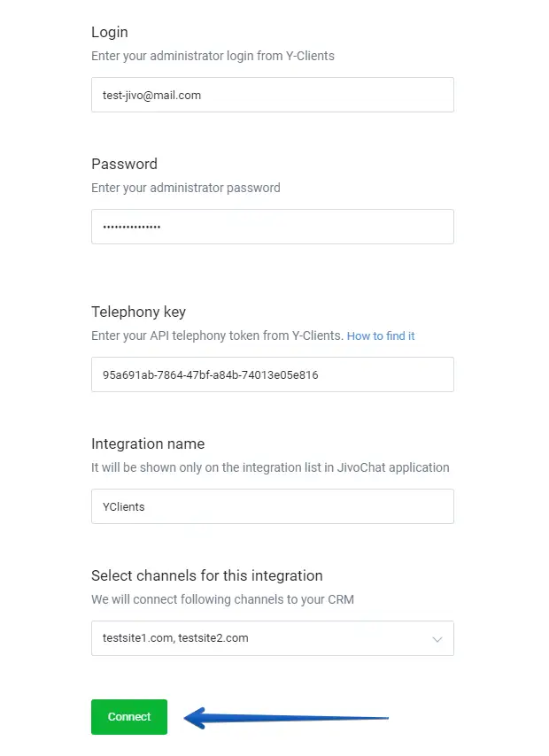Click the 'Enter your administrator login' hint text
The height and width of the screenshot is (756, 549).
pos(213,56)
